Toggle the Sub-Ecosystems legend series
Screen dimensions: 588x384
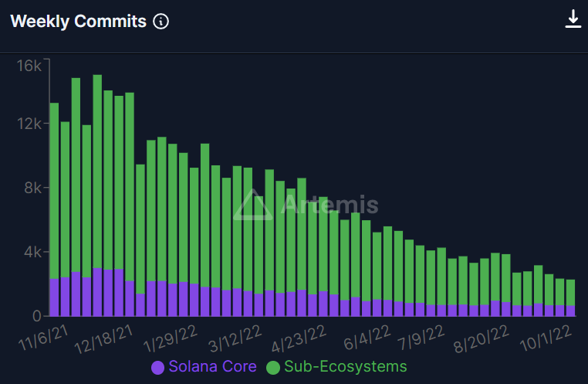pyautogui.click(x=336, y=367)
